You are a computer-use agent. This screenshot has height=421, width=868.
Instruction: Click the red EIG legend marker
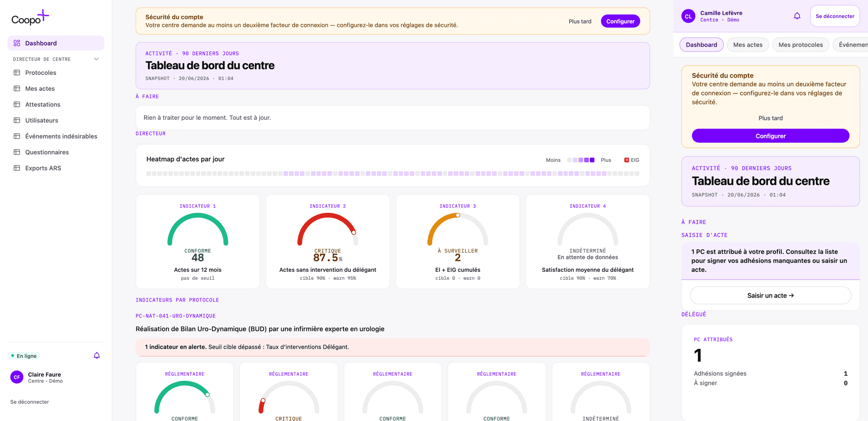coord(627,160)
